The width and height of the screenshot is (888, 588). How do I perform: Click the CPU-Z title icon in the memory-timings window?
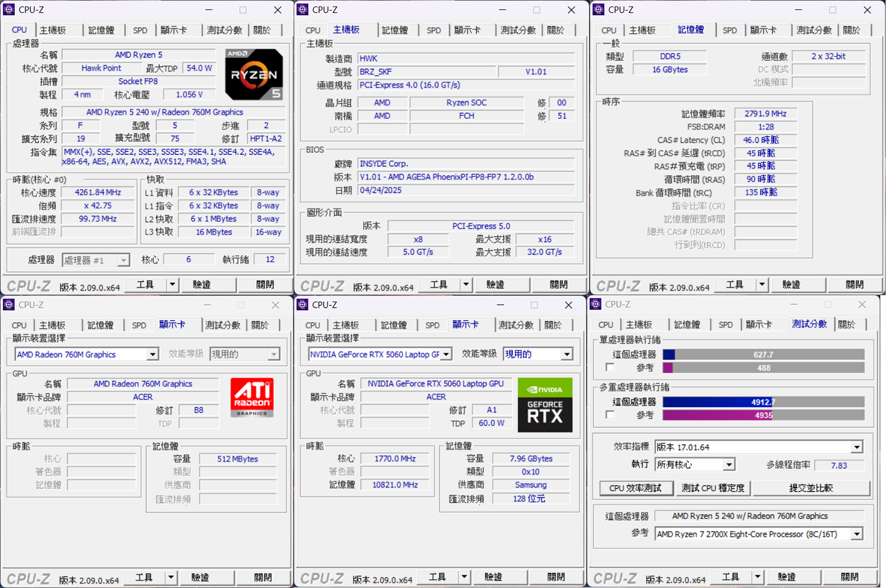click(x=599, y=9)
